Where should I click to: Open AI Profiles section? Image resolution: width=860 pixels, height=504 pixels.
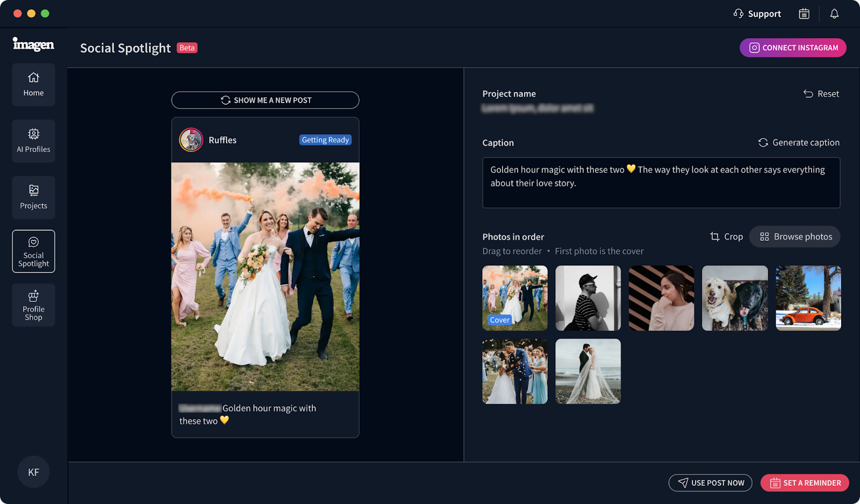pyautogui.click(x=33, y=141)
